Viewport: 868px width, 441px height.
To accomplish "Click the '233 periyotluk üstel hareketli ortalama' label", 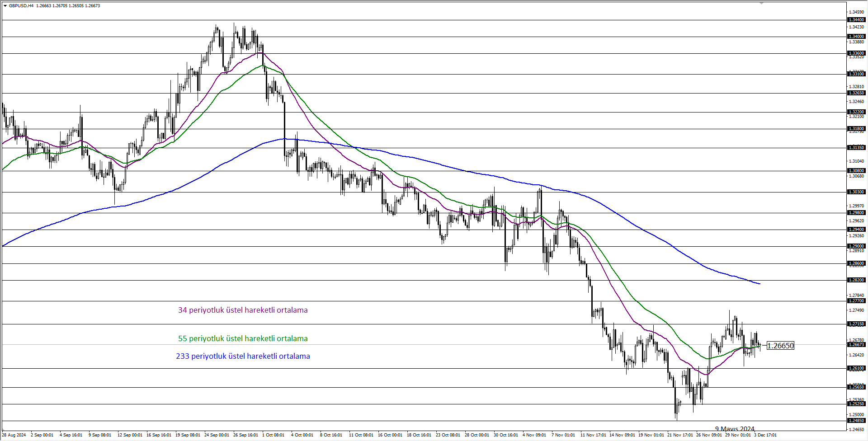I will coord(243,356).
